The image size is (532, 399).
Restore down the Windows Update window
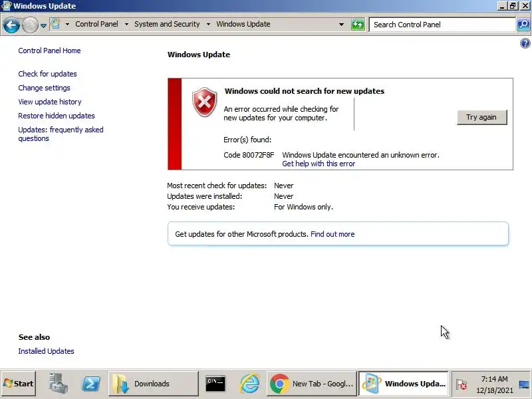click(x=513, y=5)
